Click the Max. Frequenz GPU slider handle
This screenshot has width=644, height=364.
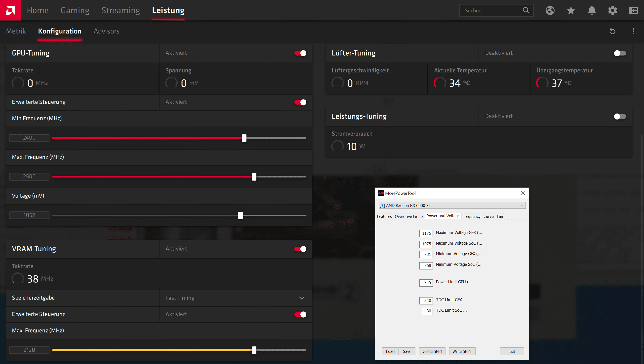coord(254,177)
